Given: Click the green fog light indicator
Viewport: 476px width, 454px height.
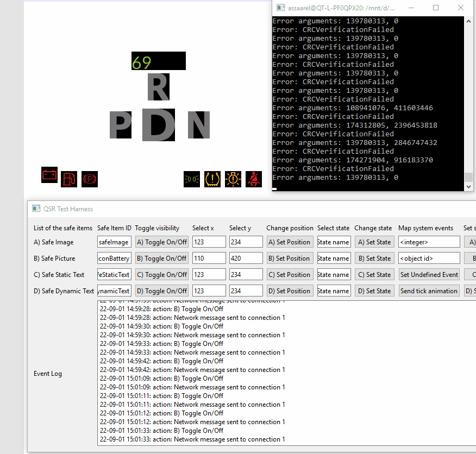Looking at the screenshot, I should click(191, 179).
